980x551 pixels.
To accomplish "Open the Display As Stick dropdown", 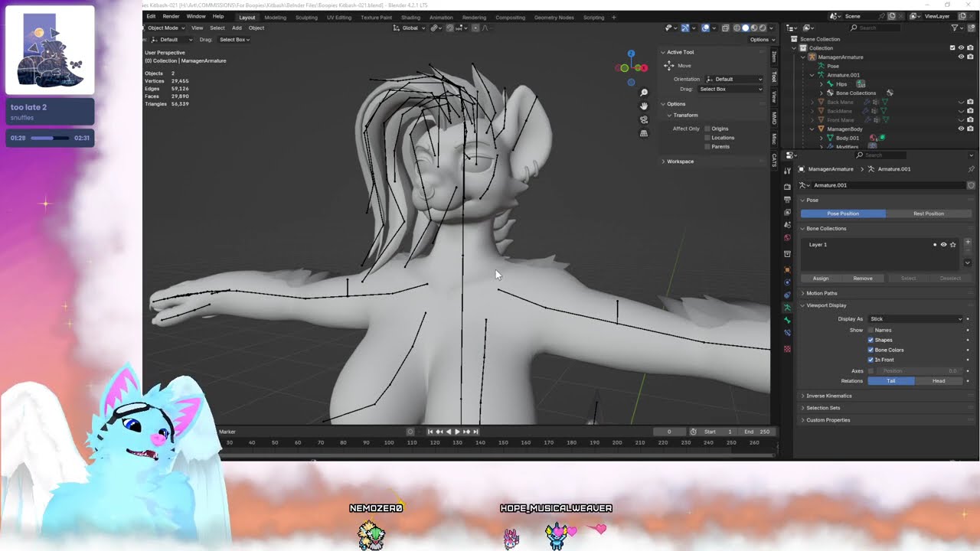I will pos(916,319).
